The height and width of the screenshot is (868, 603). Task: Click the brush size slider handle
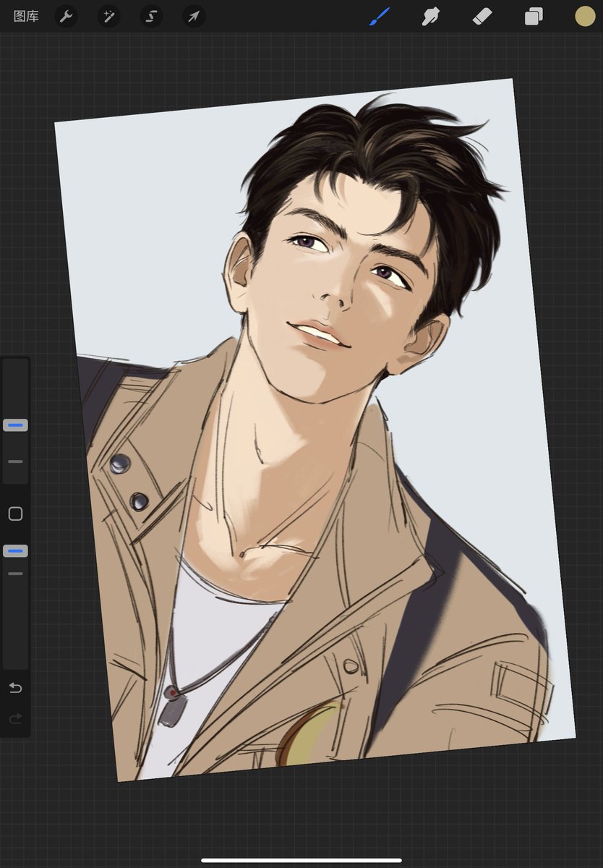[x=15, y=425]
